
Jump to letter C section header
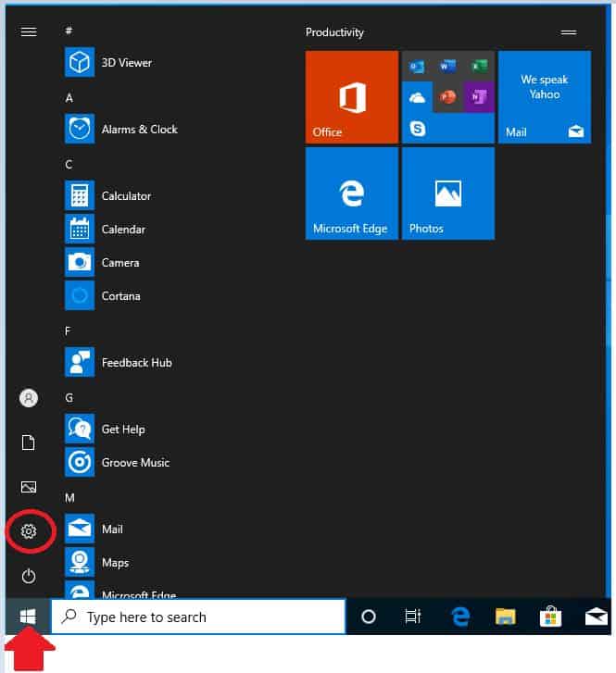point(69,164)
